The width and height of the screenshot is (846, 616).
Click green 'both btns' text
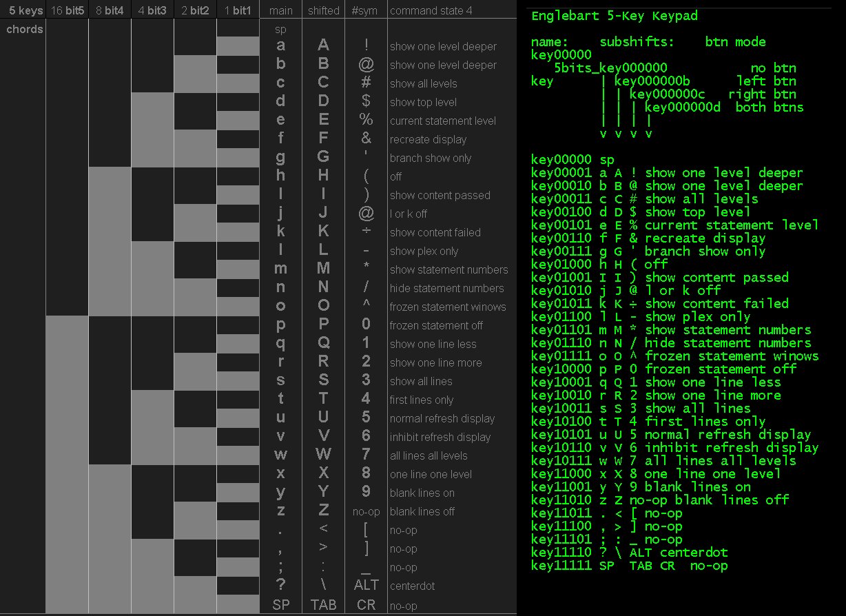(770, 107)
